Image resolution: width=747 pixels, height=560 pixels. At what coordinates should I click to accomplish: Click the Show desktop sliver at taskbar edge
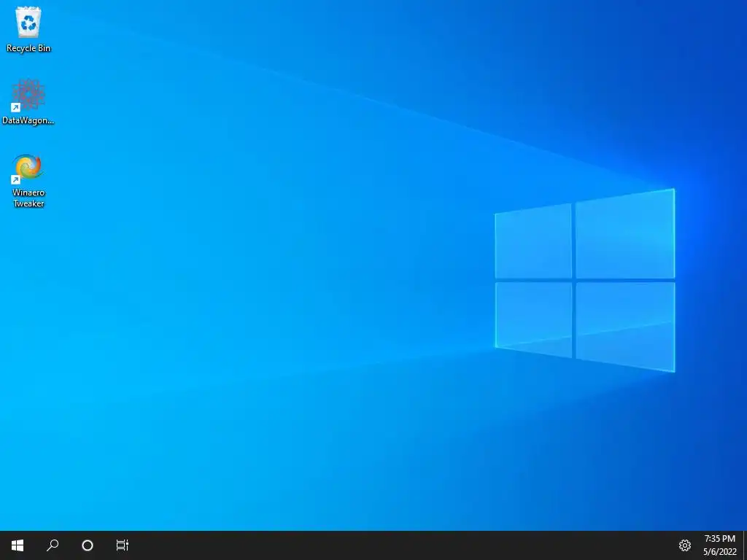(x=745, y=545)
